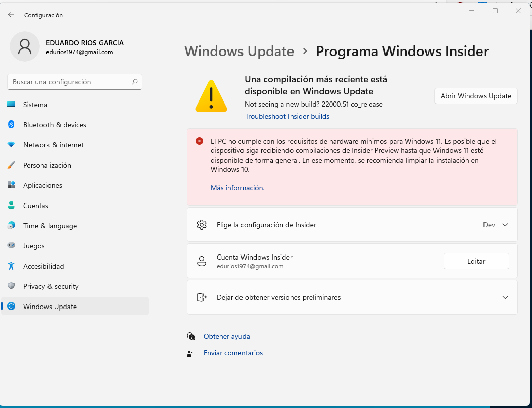Follow the Más información link
The height and width of the screenshot is (408, 532).
237,188
